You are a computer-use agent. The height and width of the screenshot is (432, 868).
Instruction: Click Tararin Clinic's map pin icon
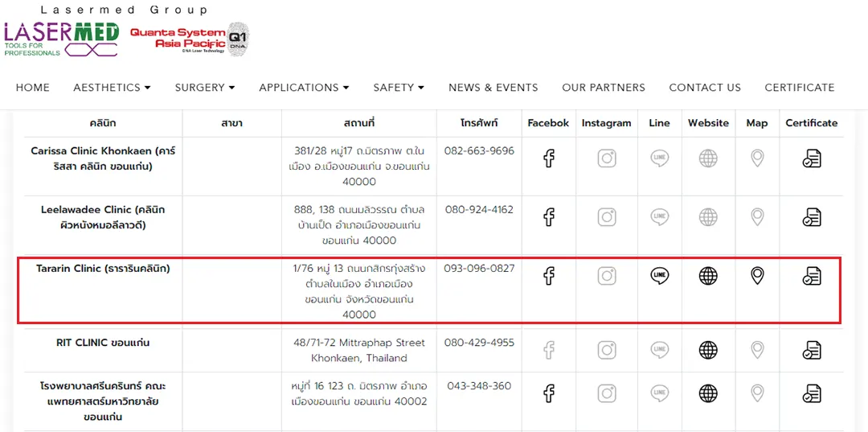757,275
